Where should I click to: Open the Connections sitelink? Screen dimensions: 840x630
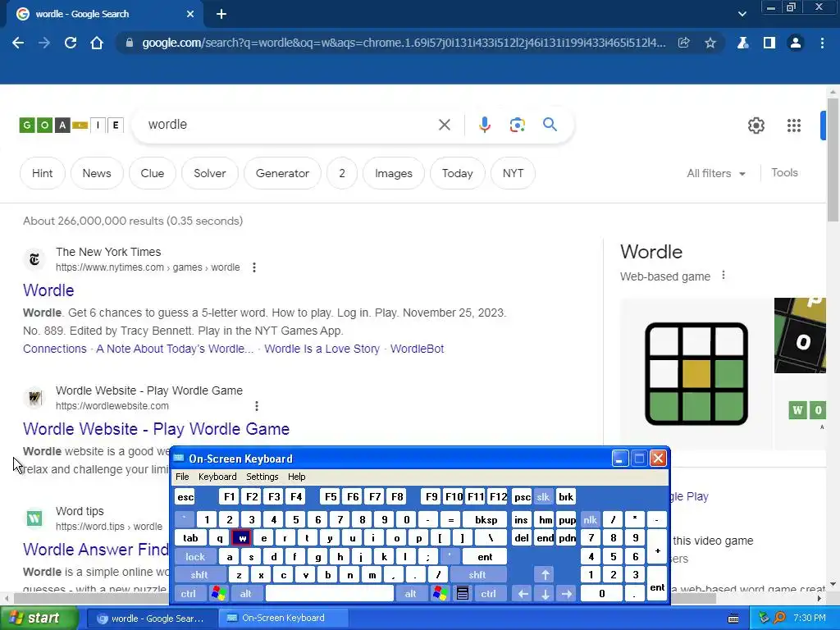(55, 349)
